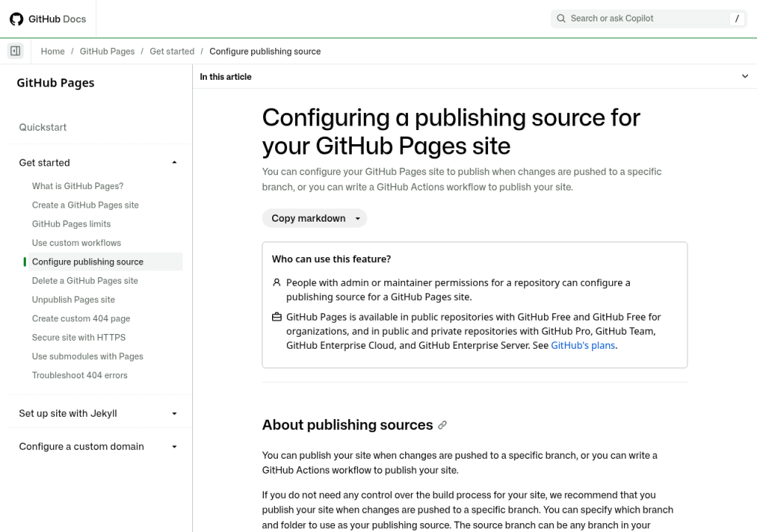Image resolution: width=757 pixels, height=532 pixels.
Task: Select Configure publishing source in sidebar
Action: (x=105, y=262)
